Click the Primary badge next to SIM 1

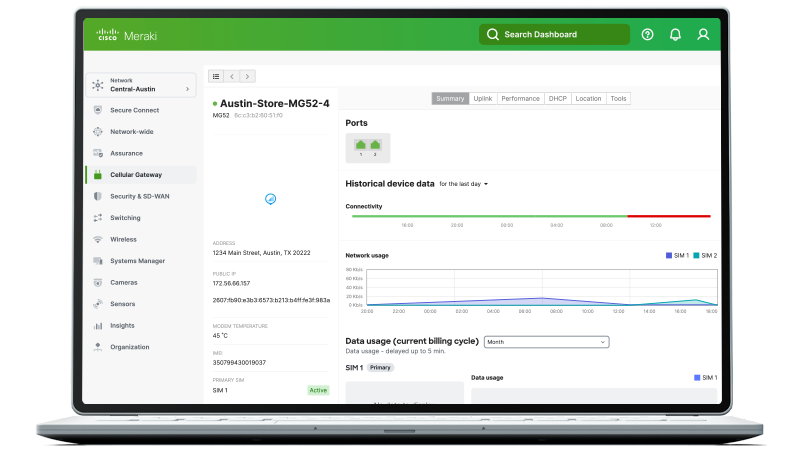tap(380, 367)
